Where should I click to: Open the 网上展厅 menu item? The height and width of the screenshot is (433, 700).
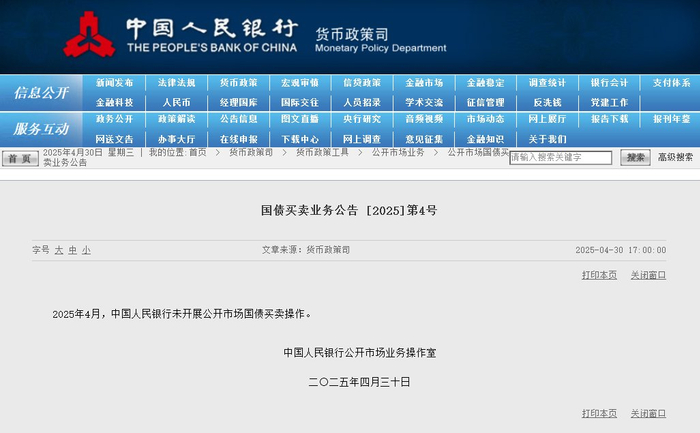547,119
